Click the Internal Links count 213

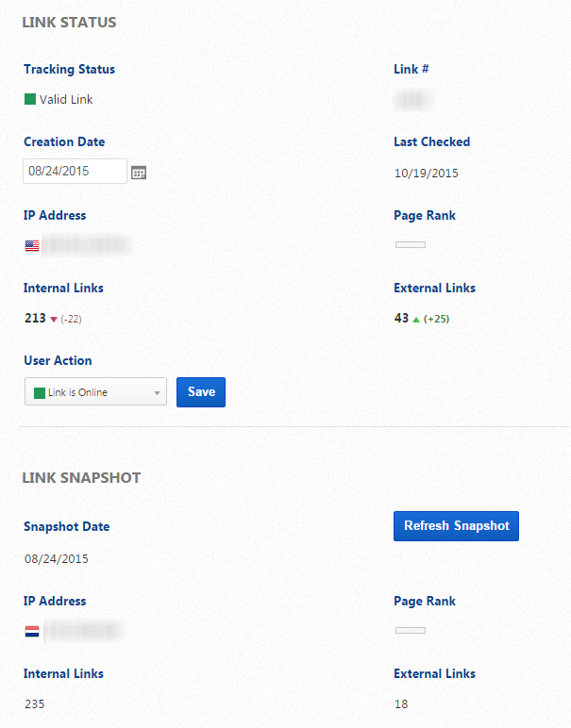(x=35, y=319)
